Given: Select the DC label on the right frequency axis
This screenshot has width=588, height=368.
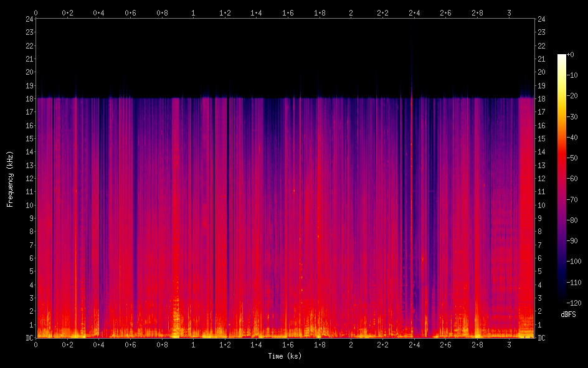Looking at the screenshot, I should 541,338.
